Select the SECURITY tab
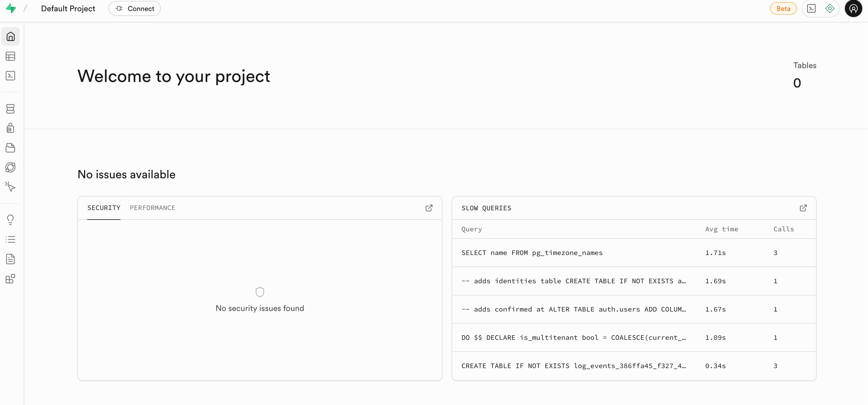The image size is (868, 405). coord(104,208)
